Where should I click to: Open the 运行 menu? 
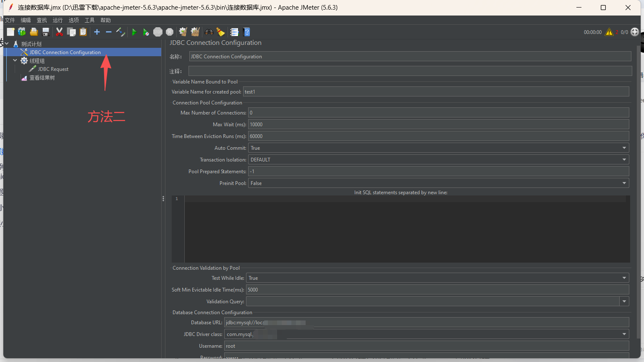(x=58, y=20)
